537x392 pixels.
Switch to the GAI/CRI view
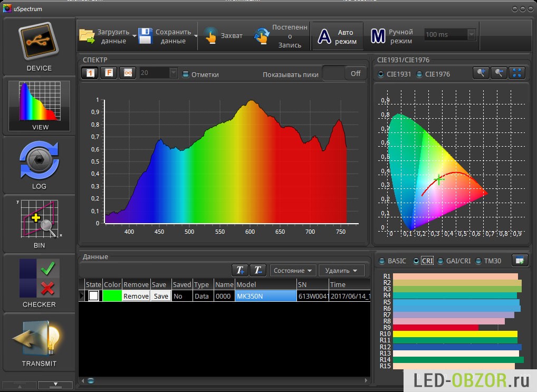coord(441,261)
